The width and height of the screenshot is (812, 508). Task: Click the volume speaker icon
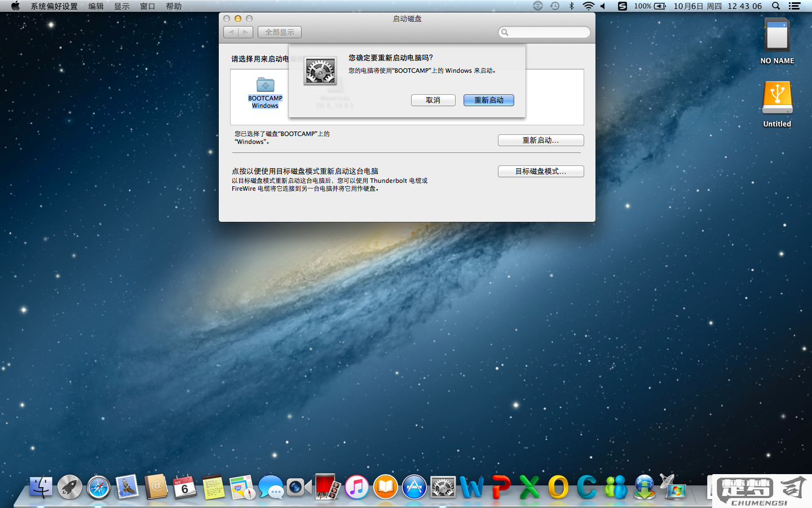tap(603, 6)
